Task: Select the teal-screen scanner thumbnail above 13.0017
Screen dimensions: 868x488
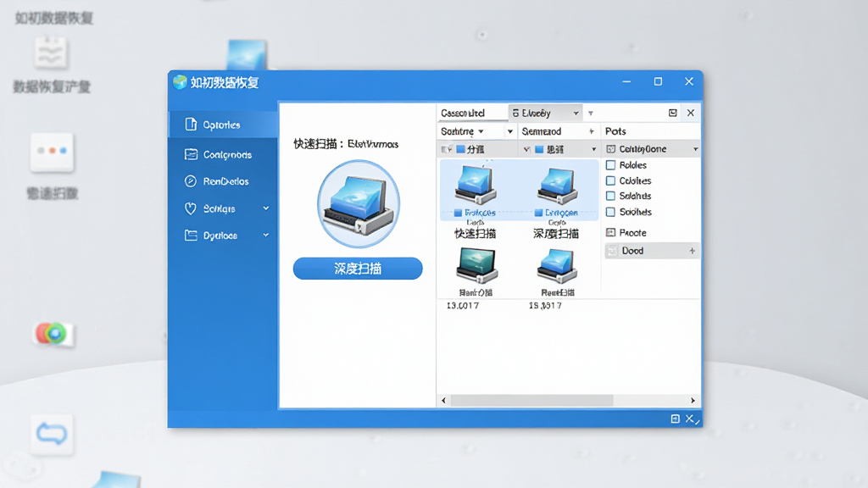Action: click(x=476, y=265)
